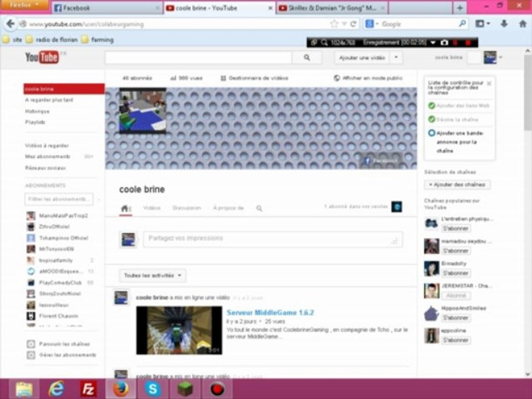Viewport: 532px width, 399px height.
Task: Reload the page using refresh icon
Action: [x=353, y=24]
